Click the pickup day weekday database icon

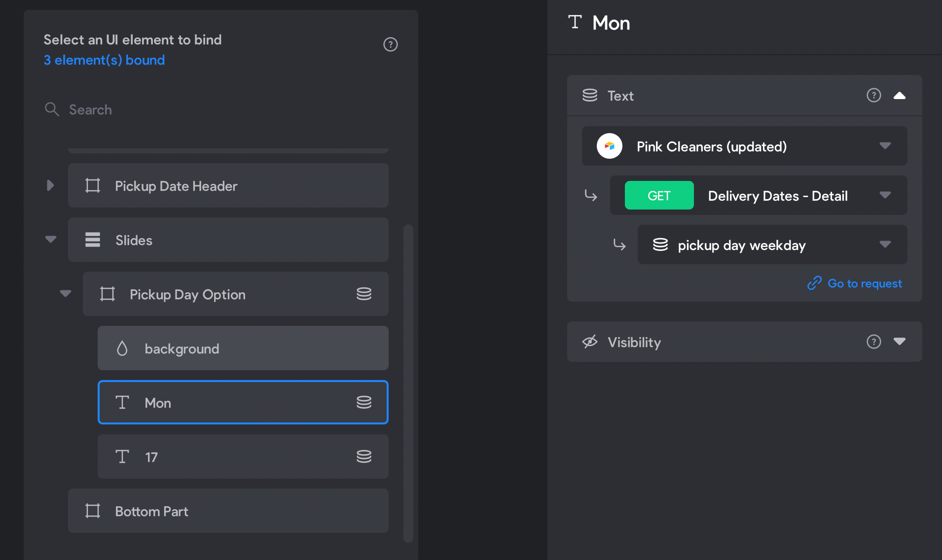[660, 245]
